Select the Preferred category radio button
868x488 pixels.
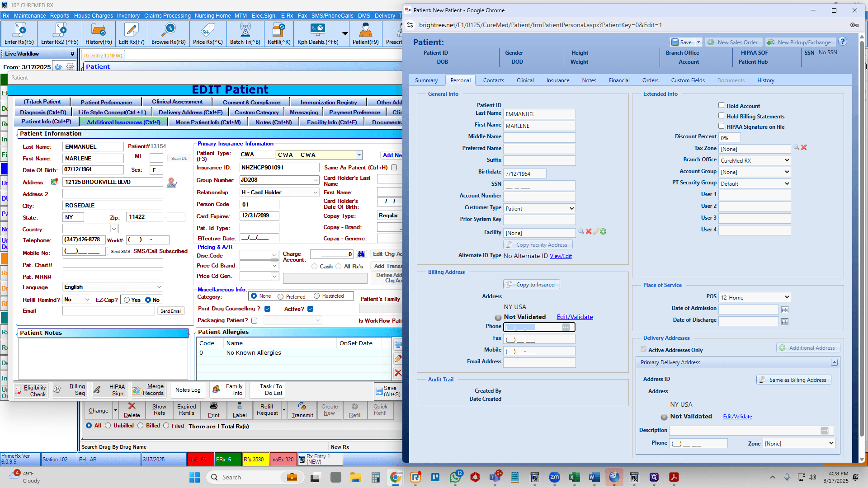click(x=281, y=297)
